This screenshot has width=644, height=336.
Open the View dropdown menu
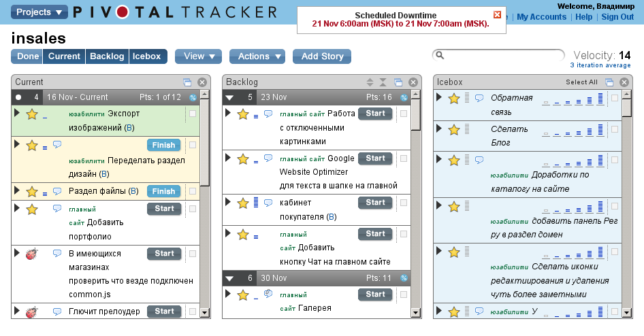tap(198, 56)
